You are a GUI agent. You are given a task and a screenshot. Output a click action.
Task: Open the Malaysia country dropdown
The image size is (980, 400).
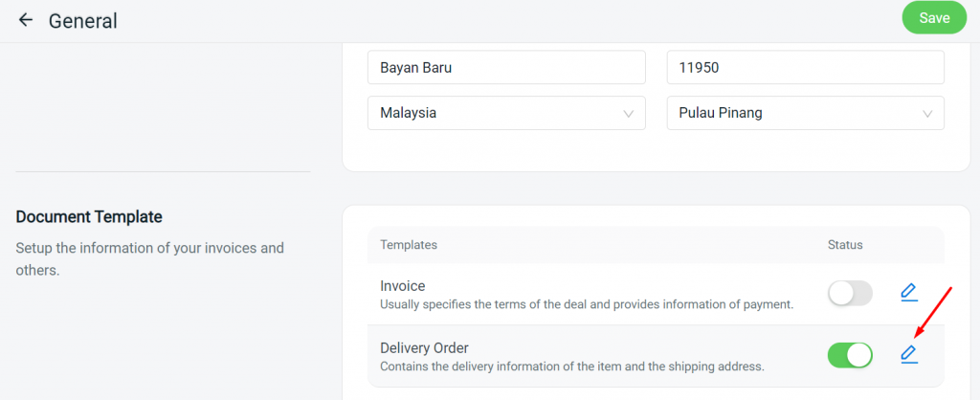click(505, 113)
